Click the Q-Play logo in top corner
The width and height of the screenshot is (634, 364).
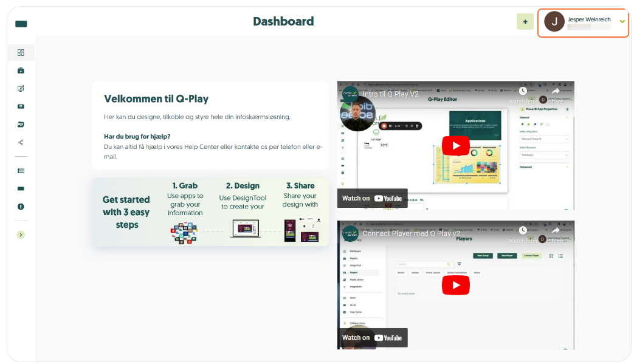click(x=21, y=24)
